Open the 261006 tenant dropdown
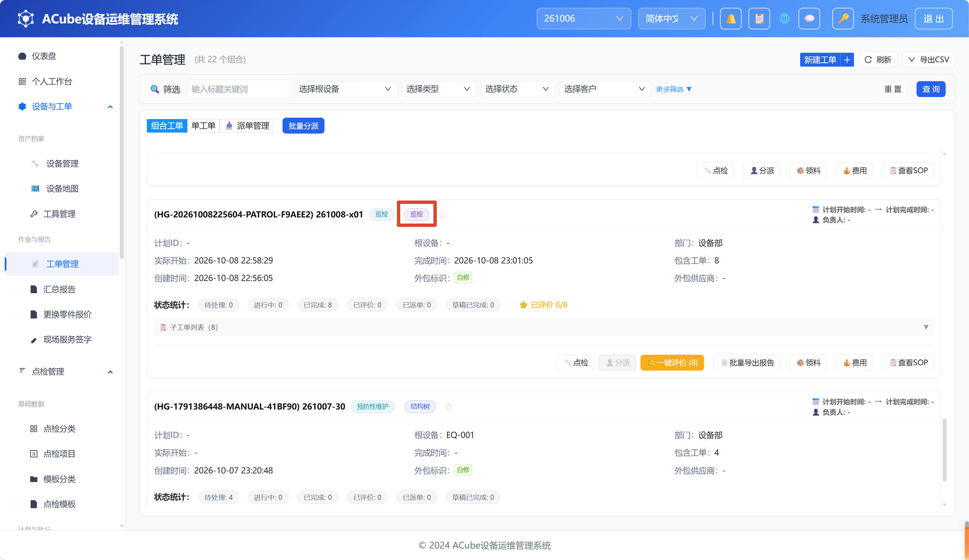Screen dimensions: 969x560 coord(583,19)
